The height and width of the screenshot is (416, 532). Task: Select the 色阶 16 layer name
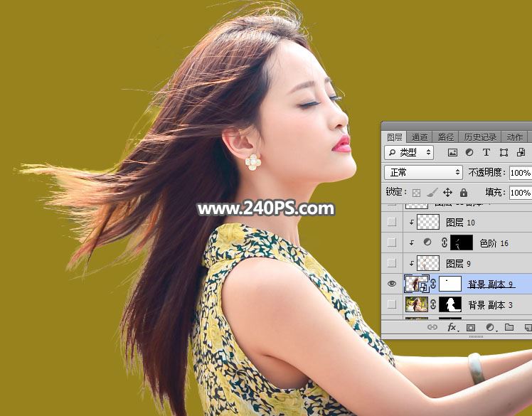pos(494,243)
